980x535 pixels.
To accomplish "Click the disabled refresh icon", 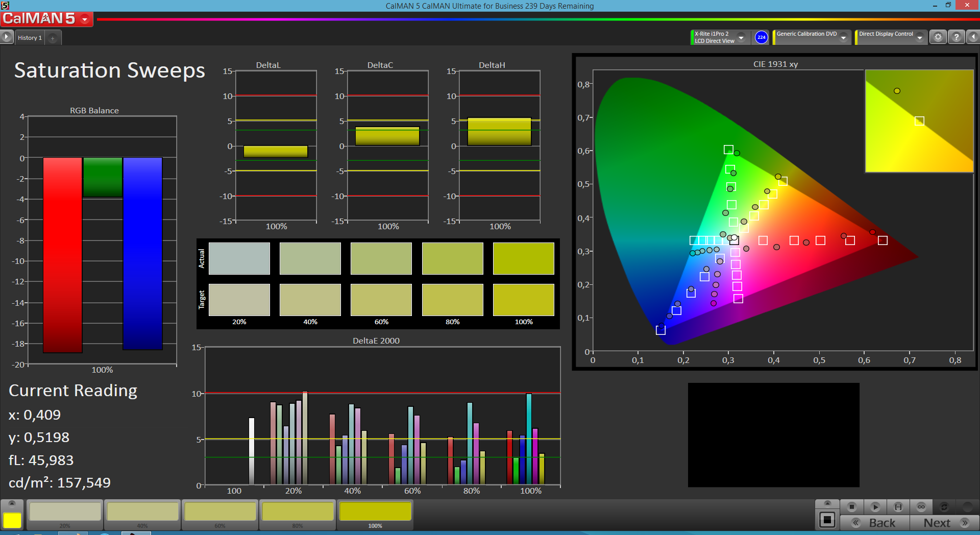I will pos(944,507).
